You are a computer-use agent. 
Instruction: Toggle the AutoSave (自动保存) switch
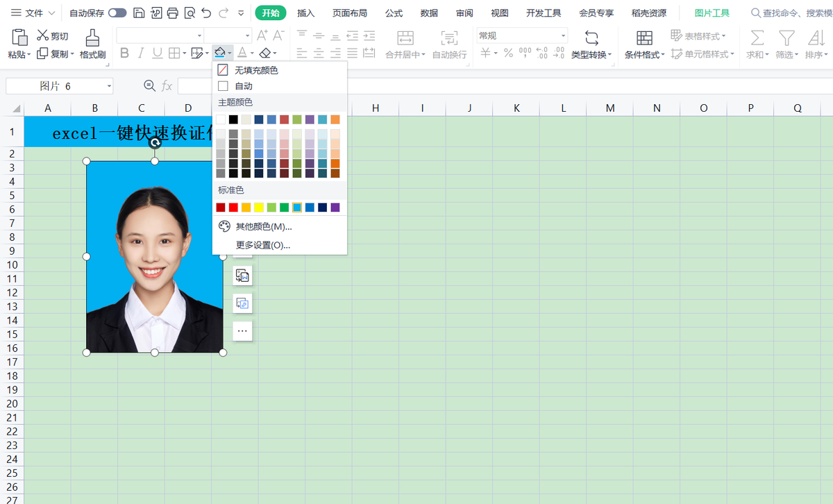117,13
